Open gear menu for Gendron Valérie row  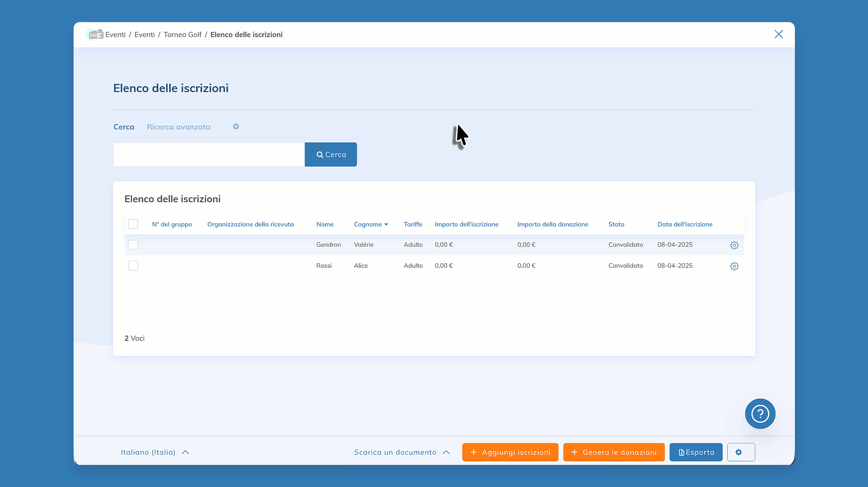pos(734,245)
